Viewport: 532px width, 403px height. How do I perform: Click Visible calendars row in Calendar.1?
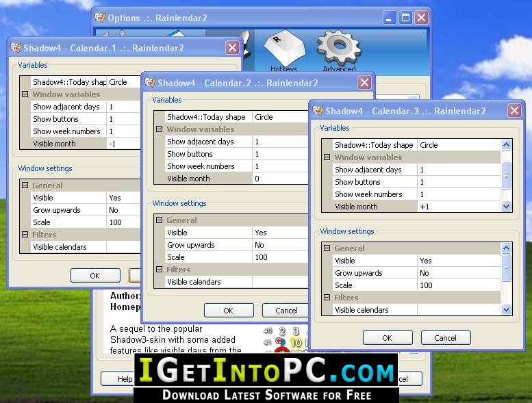(x=86, y=246)
